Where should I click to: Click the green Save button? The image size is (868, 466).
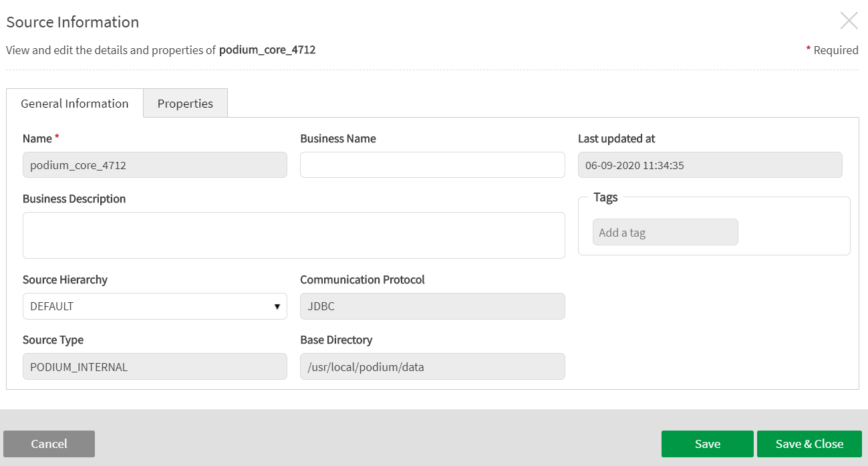point(707,444)
